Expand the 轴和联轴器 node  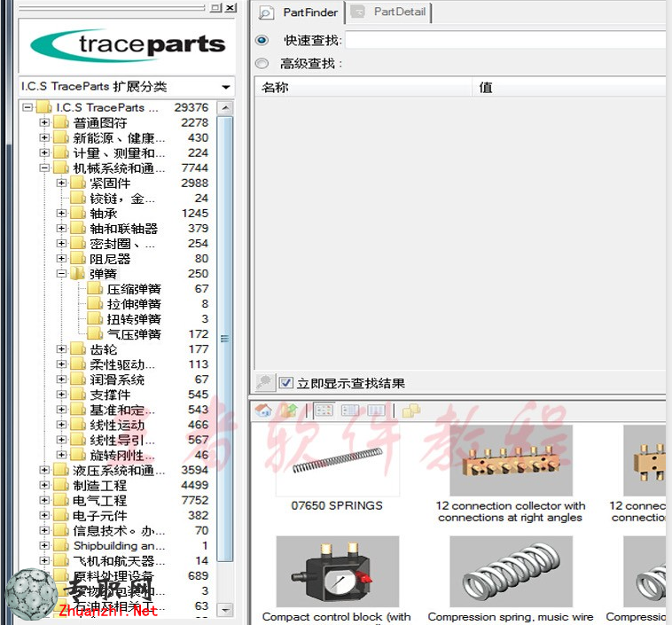(x=61, y=228)
